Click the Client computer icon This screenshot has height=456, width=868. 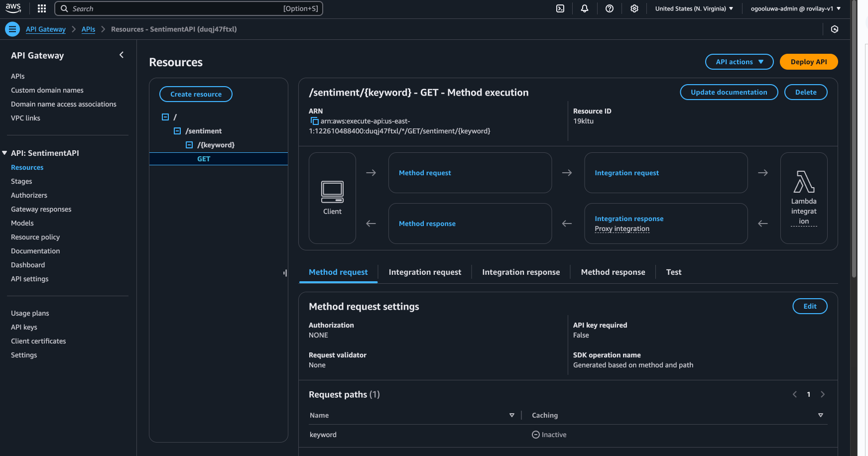(332, 192)
